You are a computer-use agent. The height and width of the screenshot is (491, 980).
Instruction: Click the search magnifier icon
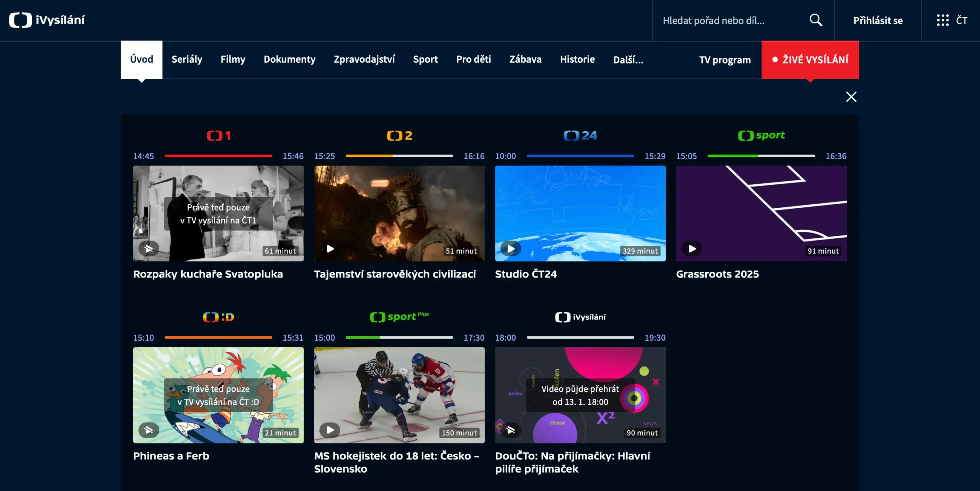click(816, 20)
